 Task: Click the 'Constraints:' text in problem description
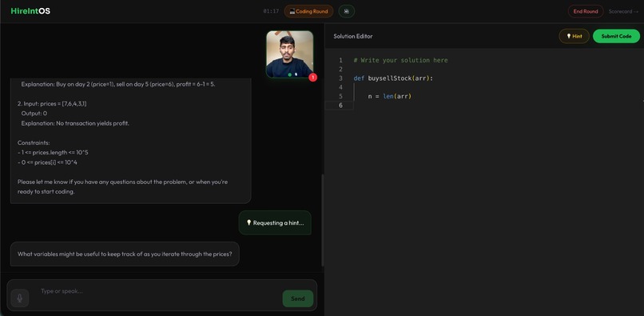click(34, 142)
